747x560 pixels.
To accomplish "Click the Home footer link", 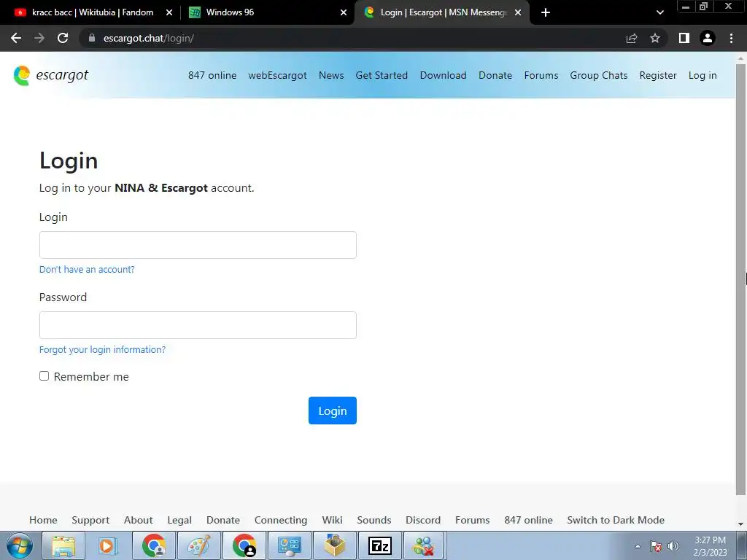I will (43, 520).
